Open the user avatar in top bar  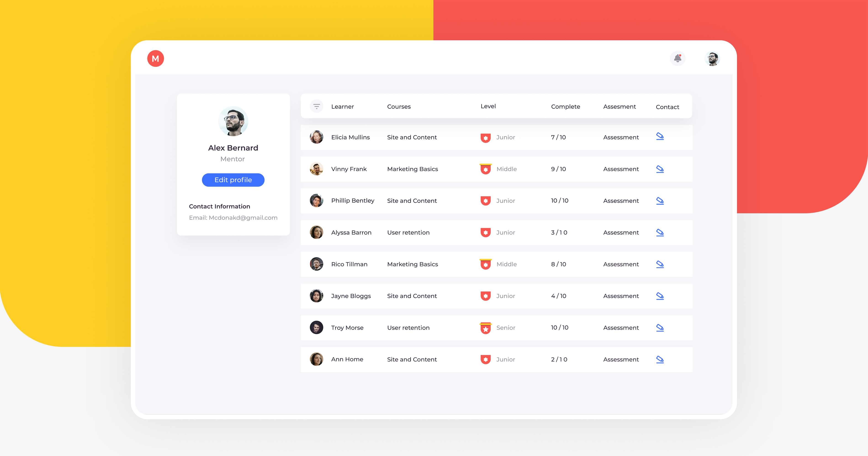click(712, 59)
